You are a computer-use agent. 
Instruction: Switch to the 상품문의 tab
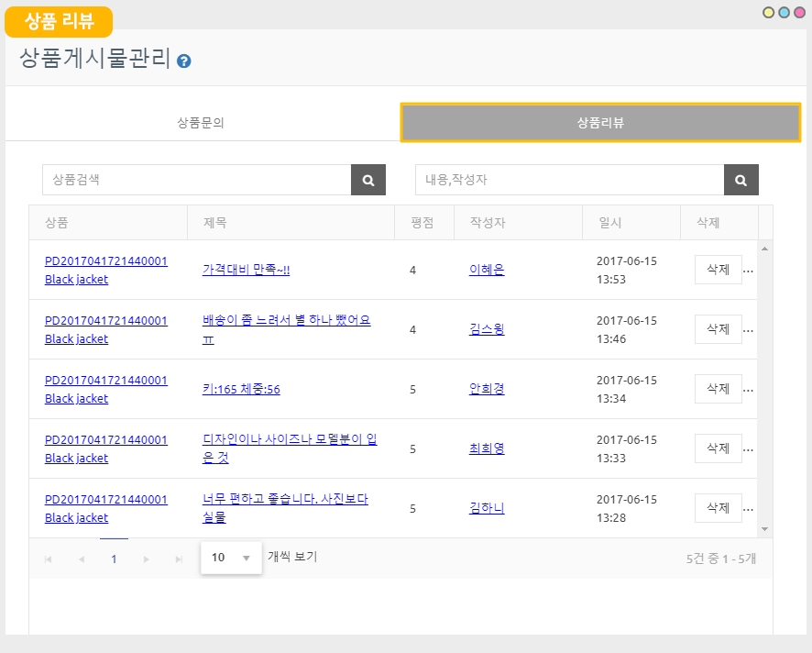coord(201,123)
